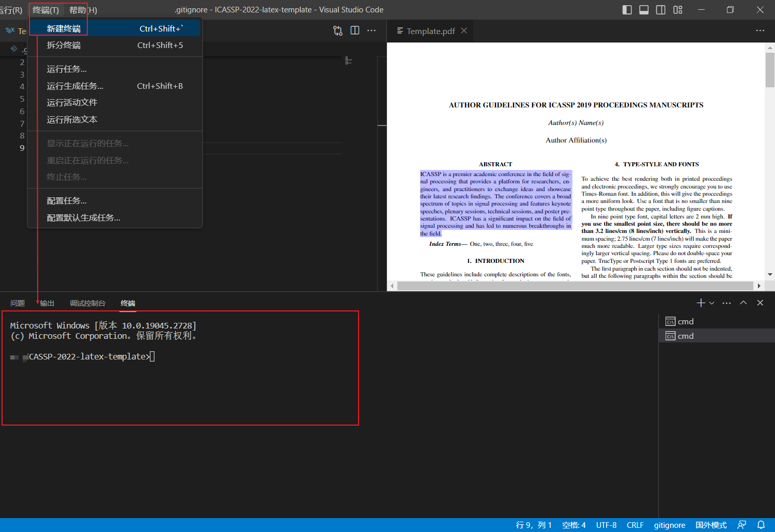
Task: Add a new terminal with the plus icon
Action: pos(701,303)
